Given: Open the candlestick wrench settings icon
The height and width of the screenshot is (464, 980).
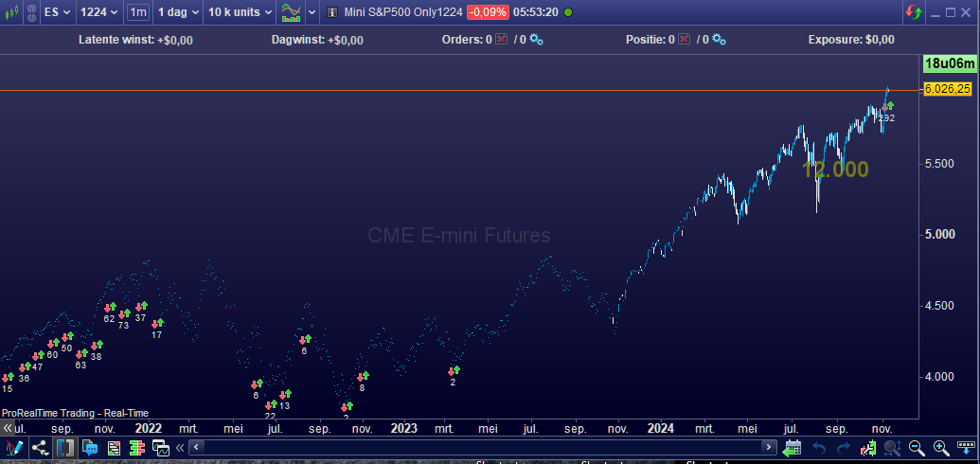Looking at the screenshot, I should pos(868,448).
